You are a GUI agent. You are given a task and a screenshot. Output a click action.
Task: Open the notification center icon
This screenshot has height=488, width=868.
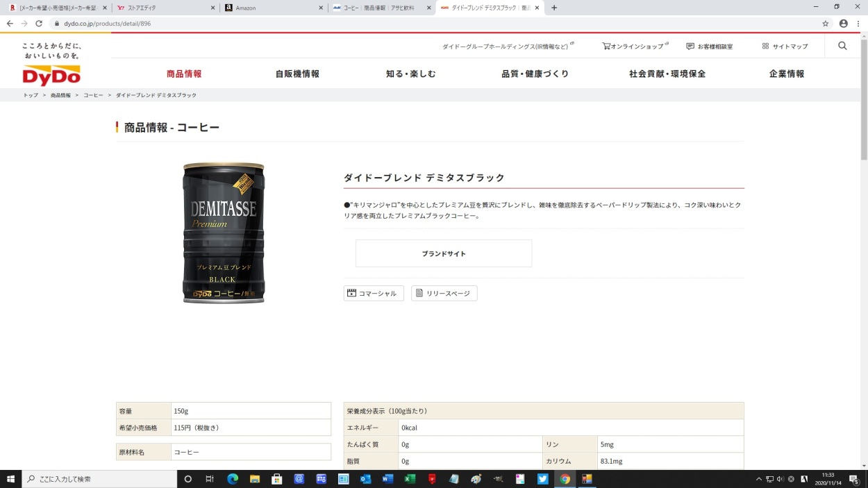click(x=854, y=479)
